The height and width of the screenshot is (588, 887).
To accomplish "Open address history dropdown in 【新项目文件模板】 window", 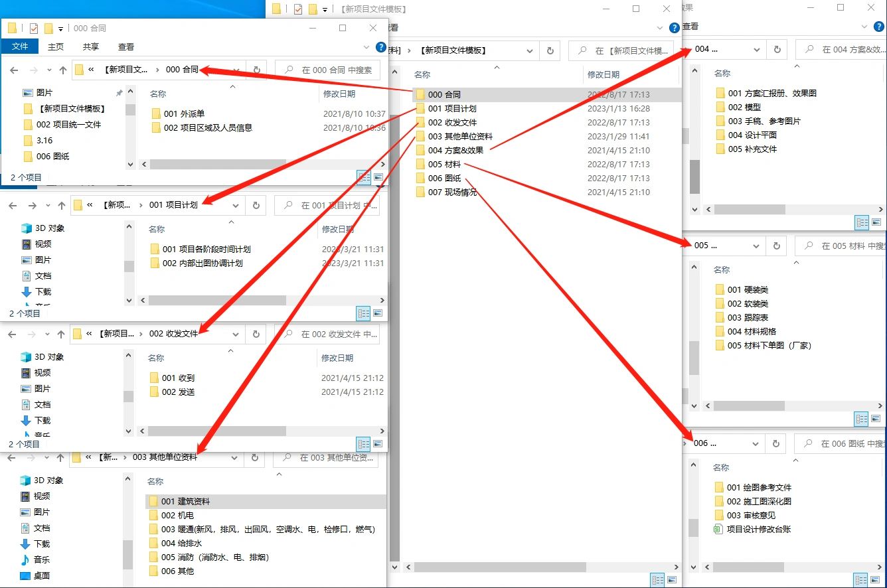I will coord(530,50).
